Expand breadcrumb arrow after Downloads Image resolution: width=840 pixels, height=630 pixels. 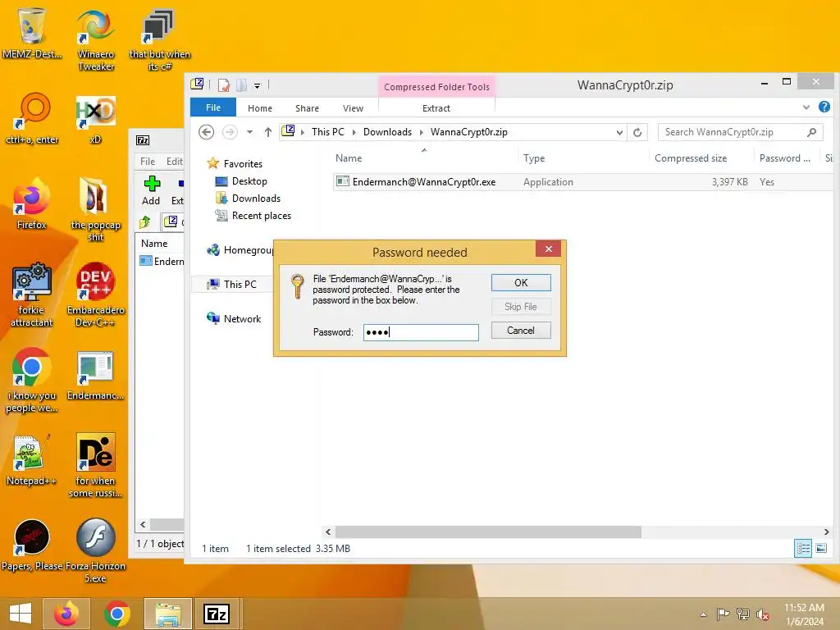pyautogui.click(x=422, y=132)
